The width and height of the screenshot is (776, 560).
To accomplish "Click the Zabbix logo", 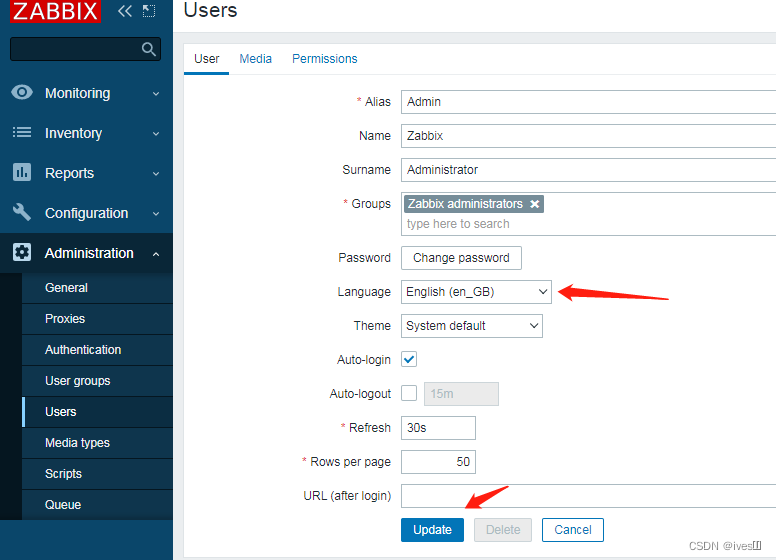I will coord(55,11).
